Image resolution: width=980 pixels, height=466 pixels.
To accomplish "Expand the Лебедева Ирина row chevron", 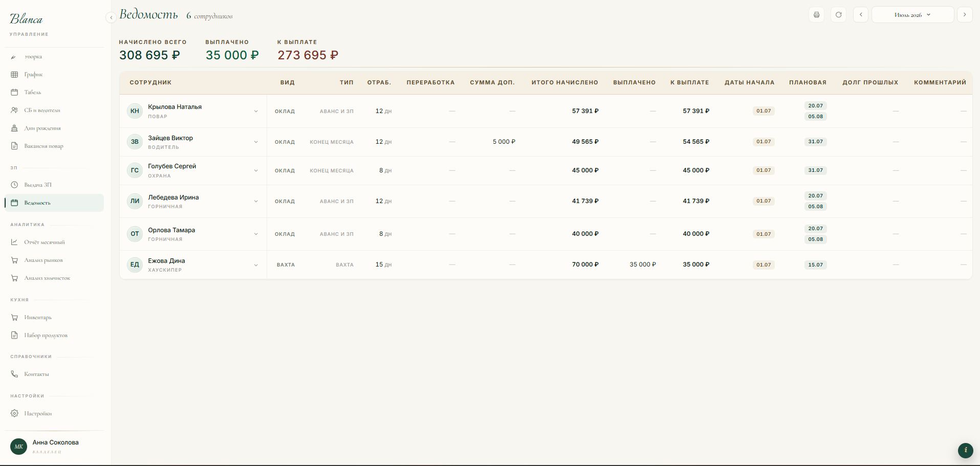I will click(x=256, y=202).
